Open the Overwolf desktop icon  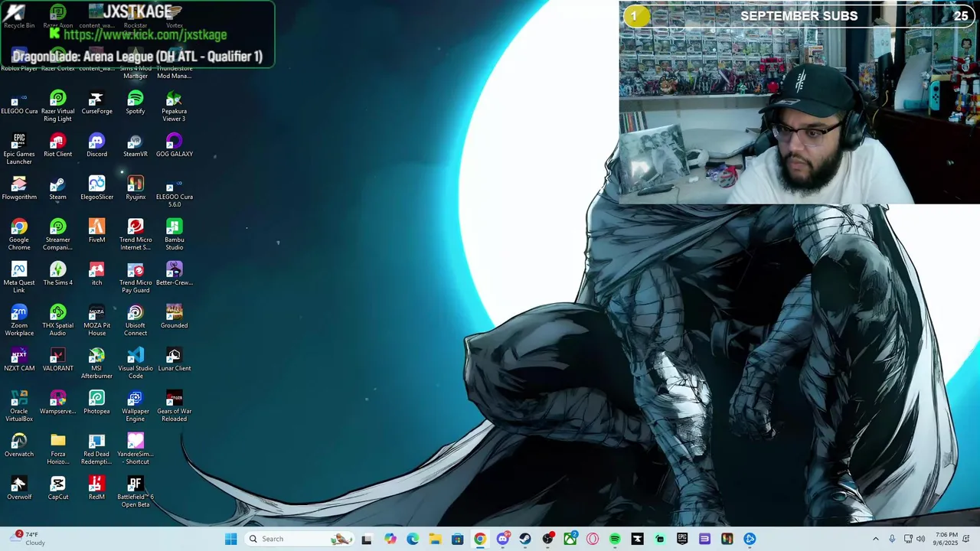click(19, 489)
